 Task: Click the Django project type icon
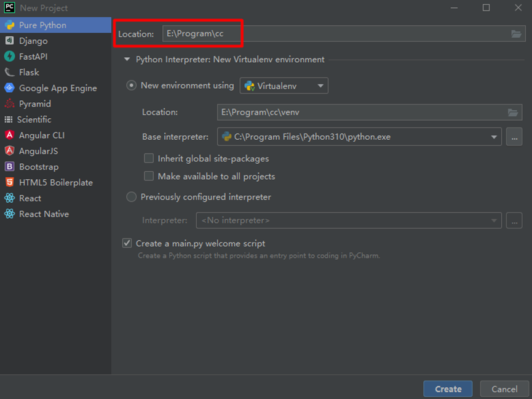[x=9, y=41]
